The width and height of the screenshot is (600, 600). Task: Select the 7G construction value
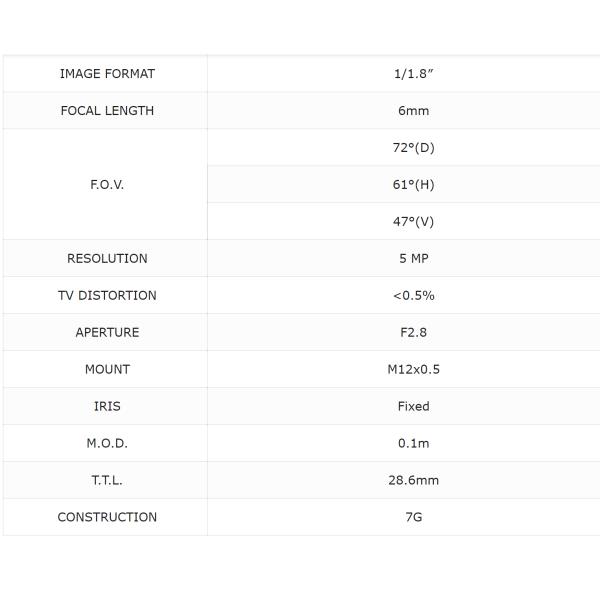[413, 518]
